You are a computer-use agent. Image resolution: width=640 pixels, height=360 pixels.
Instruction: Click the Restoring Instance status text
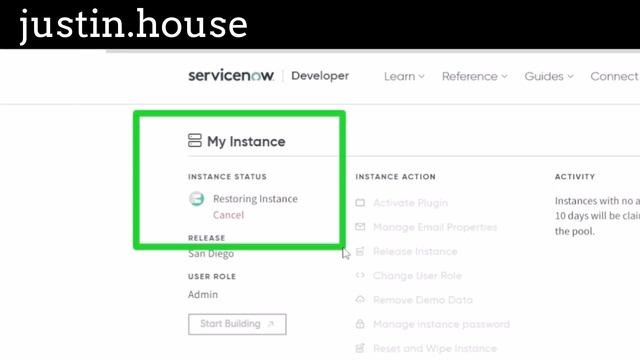coord(255,199)
